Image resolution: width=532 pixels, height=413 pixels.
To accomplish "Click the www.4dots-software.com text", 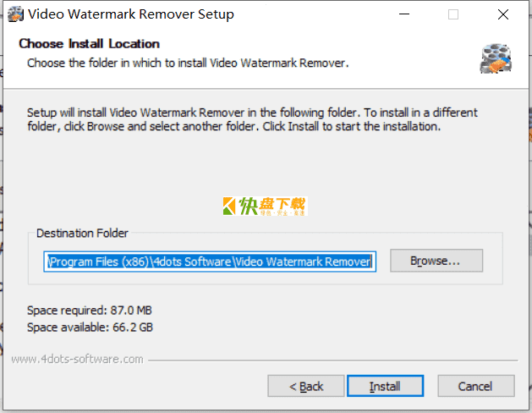I will pyautogui.click(x=77, y=359).
